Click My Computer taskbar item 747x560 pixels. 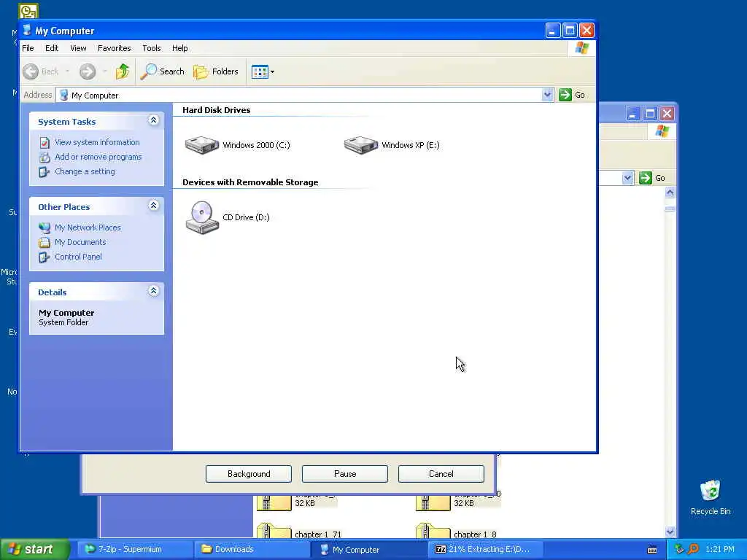(369, 550)
